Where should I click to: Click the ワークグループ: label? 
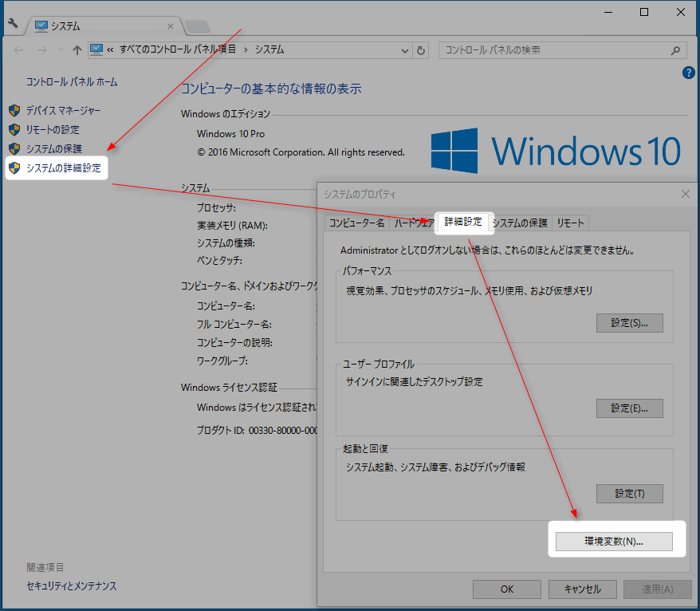click(x=222, y=361)
